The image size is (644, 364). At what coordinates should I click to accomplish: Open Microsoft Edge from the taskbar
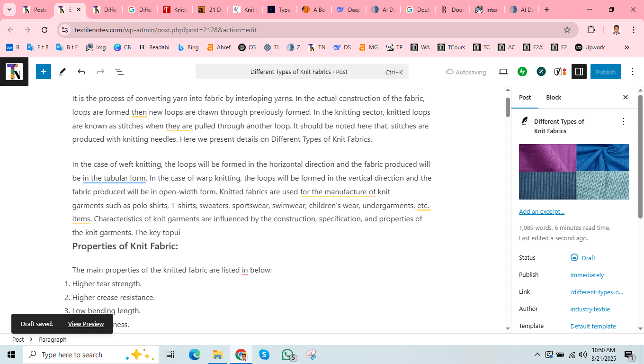pyautogui.click(x=194, y=355)
